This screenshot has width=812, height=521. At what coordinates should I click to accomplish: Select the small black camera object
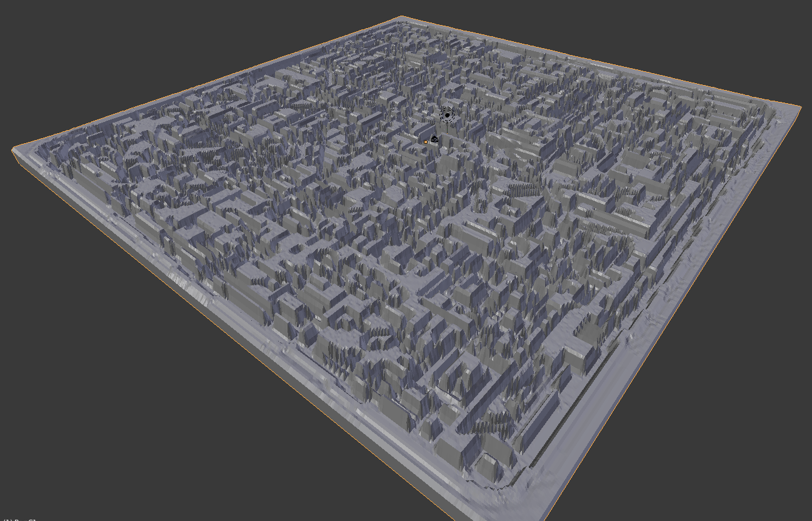434,139
